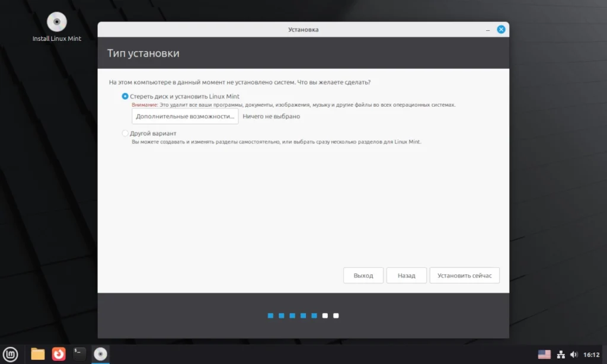Launch the file manager from the taskbar
The height and width of the screenshot is (364, 607).
point(37,354)
